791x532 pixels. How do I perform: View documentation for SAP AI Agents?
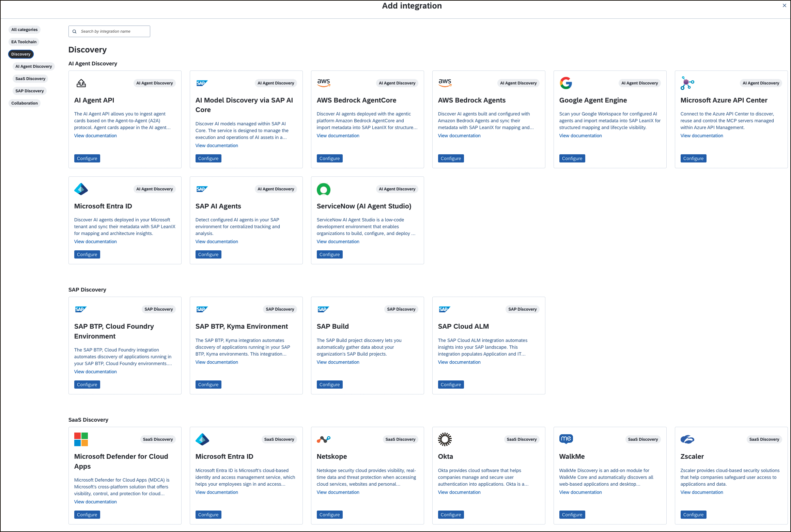[x=217, y=241]
